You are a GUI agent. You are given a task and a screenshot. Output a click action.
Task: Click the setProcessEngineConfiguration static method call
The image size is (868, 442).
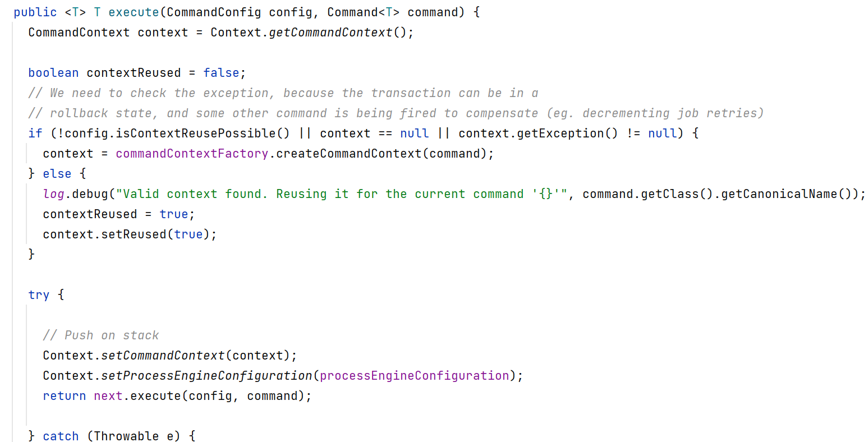[206, 376]
